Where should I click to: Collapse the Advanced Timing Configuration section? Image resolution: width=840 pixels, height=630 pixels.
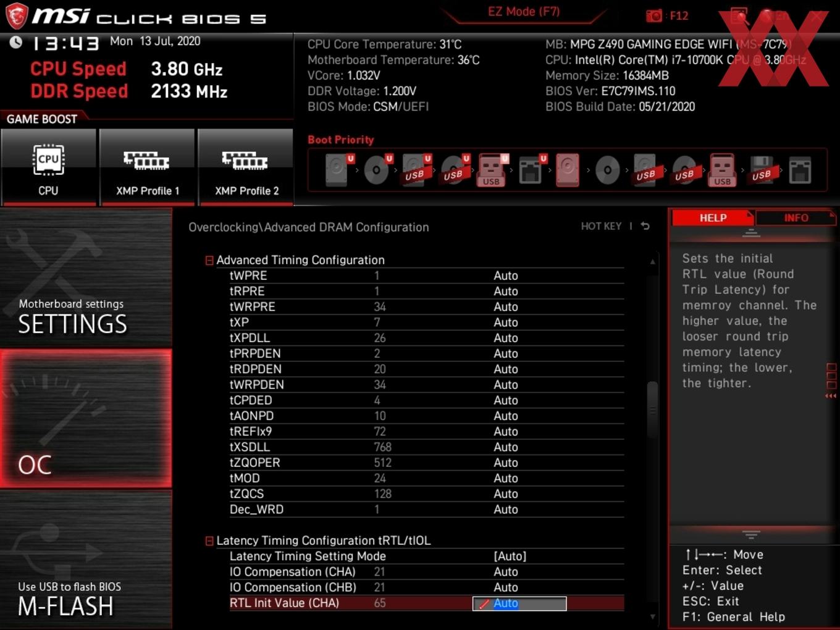coord(209,261)
